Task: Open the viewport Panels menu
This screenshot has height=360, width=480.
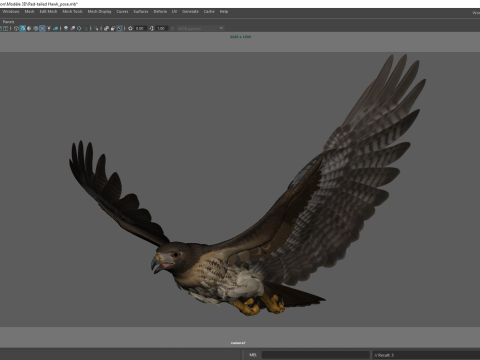Action: [x=8, y=22]
